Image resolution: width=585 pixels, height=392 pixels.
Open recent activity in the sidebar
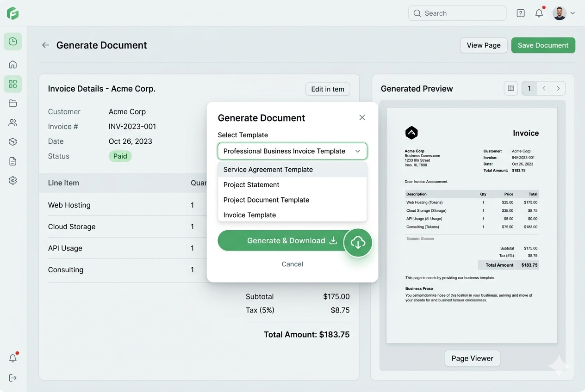pyautogui.click(x=12, y=41)
